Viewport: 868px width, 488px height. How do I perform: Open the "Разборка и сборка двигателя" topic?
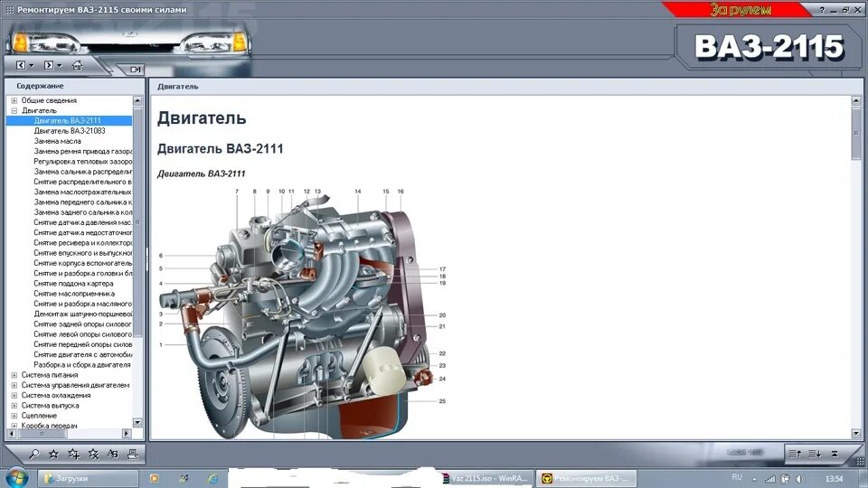pos(82,364)
